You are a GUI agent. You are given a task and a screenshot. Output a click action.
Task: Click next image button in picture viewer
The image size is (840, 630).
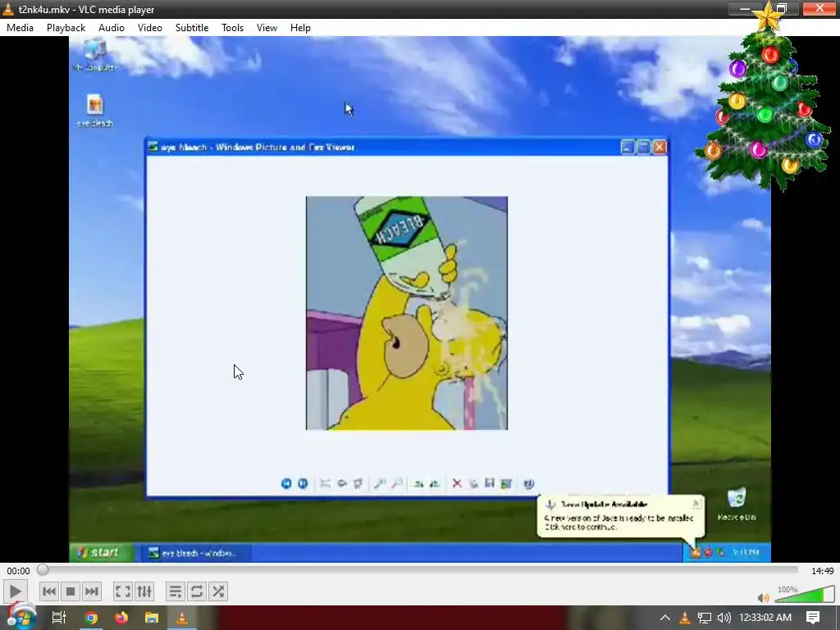click(303, 484)
